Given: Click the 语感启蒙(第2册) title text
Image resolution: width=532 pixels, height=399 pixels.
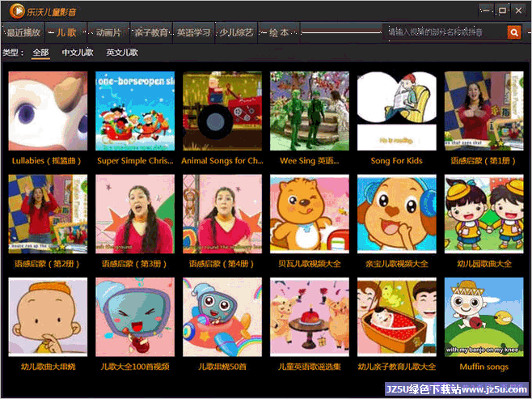Looking at the screenshot, I should point(47,264).
